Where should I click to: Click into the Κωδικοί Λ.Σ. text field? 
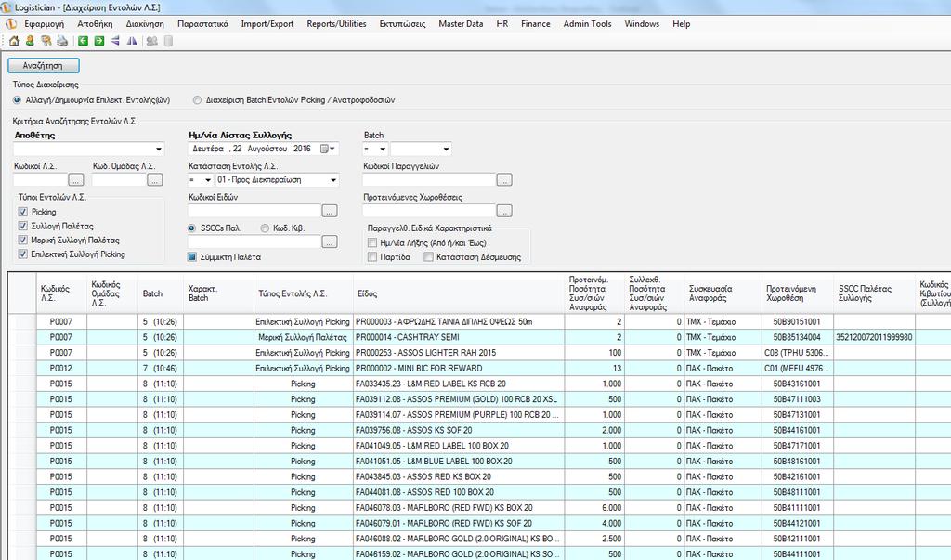coord(40,180)
